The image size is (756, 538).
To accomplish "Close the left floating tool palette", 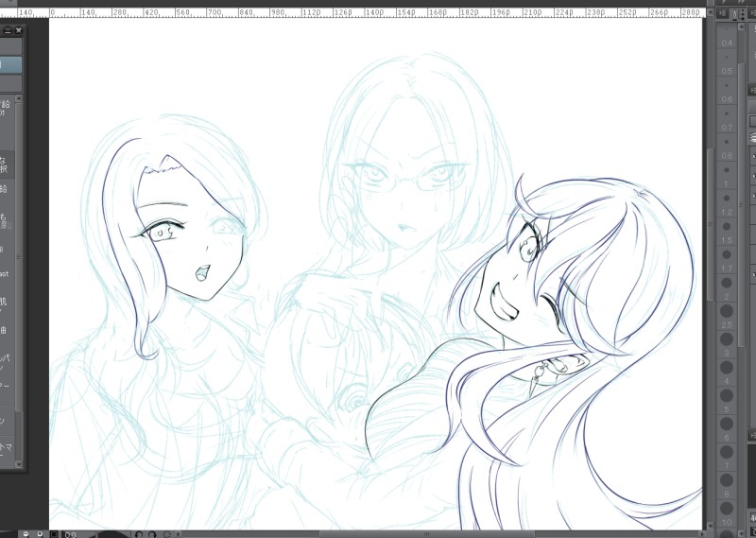I will [x=19, y=30].
